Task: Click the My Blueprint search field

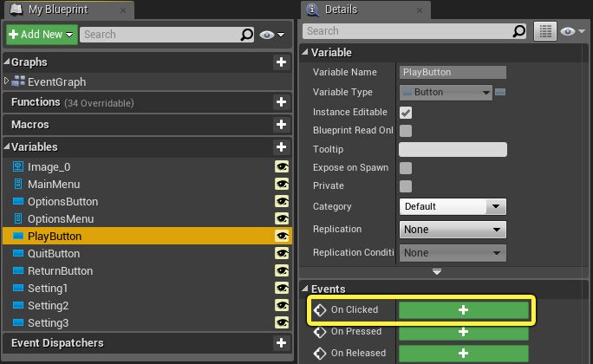Action: [166, 35]
